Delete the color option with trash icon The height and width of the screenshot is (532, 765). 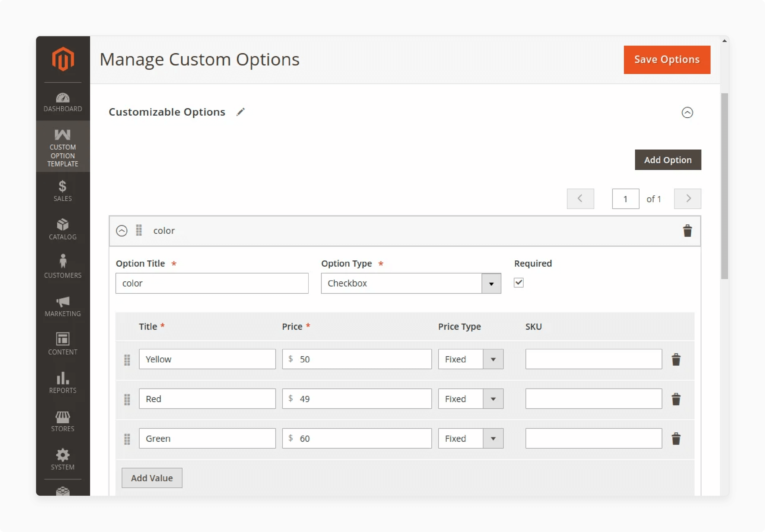pyautogui.click(x=687, y=231)
